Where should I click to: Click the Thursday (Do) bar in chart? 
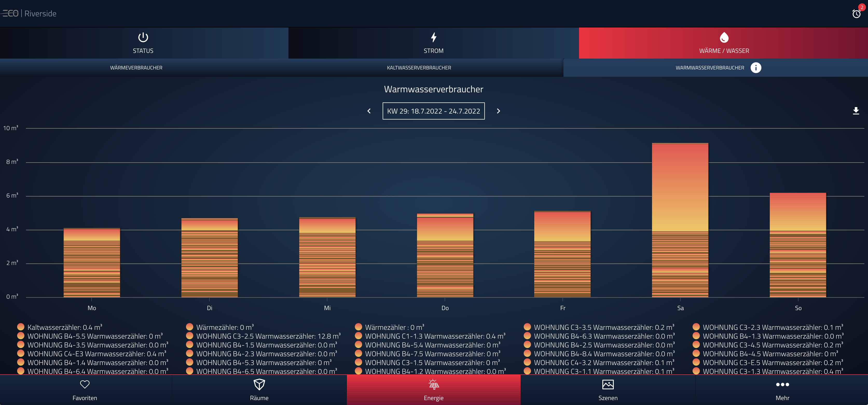[445, 255]
